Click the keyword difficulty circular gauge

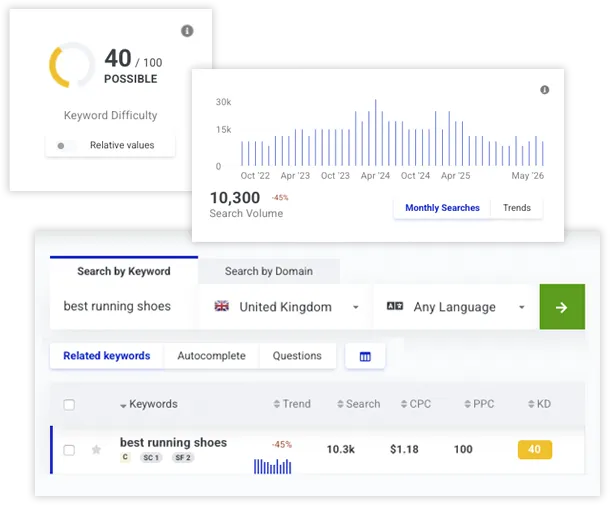tap(72, 65)
